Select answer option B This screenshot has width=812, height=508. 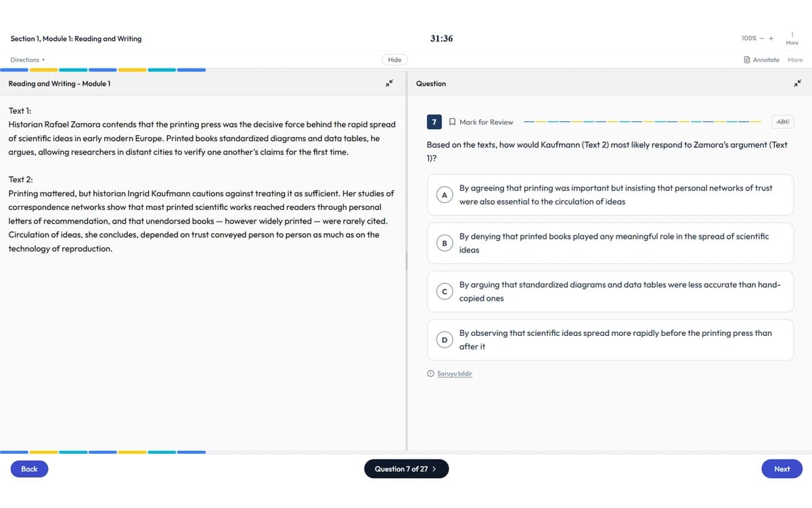610,243
